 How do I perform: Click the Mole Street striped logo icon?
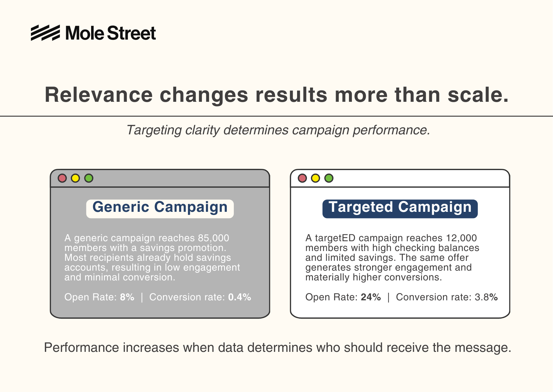coord(45,33)
